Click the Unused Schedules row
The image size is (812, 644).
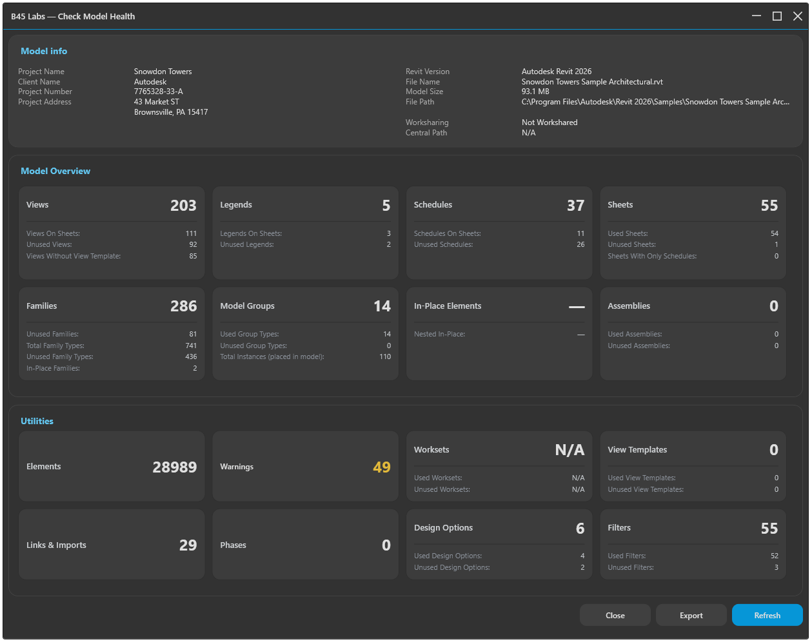coord(499,244)
